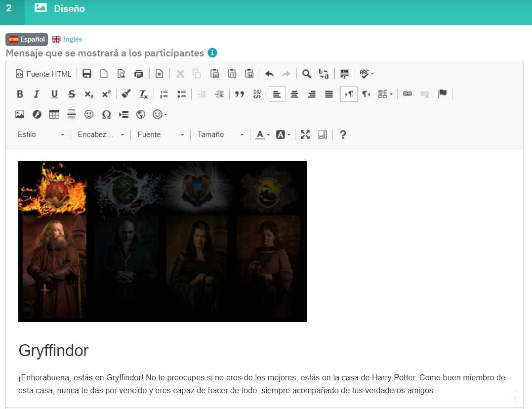Toggle strikethrough formatting
This screenshot has height=409, width=532.
coord(72,94)
